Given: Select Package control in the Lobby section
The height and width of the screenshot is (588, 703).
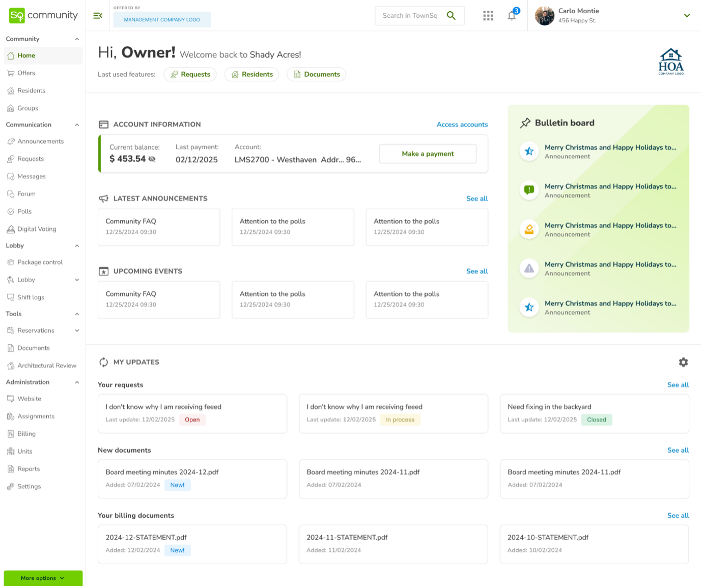Looking at the screenshot, I should [40, 262].
